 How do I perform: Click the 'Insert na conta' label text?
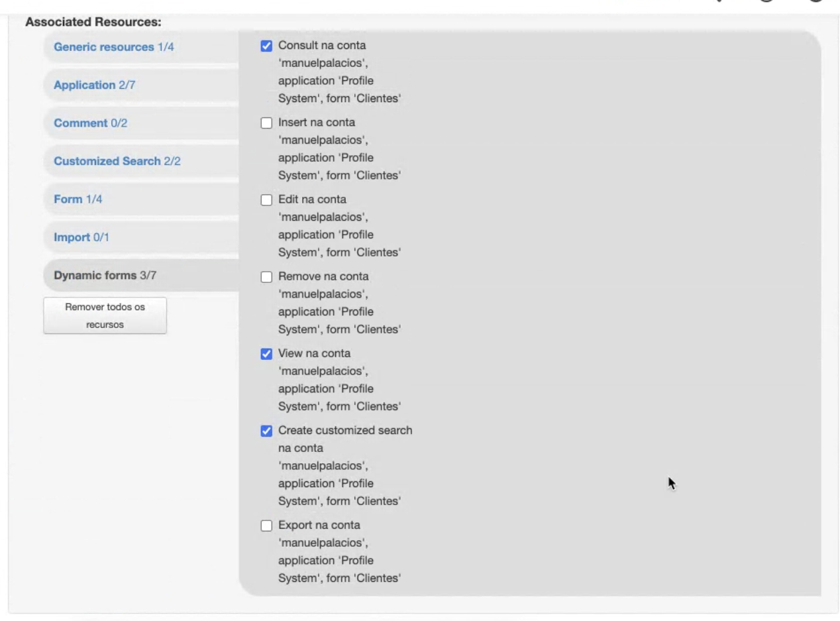tap(317, 123)
